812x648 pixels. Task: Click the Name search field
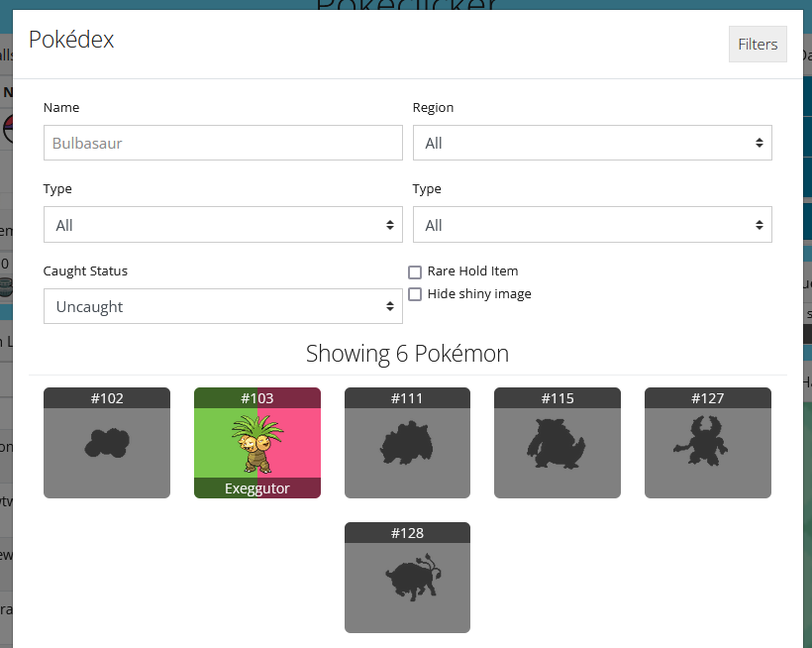[x=223, y=143]
